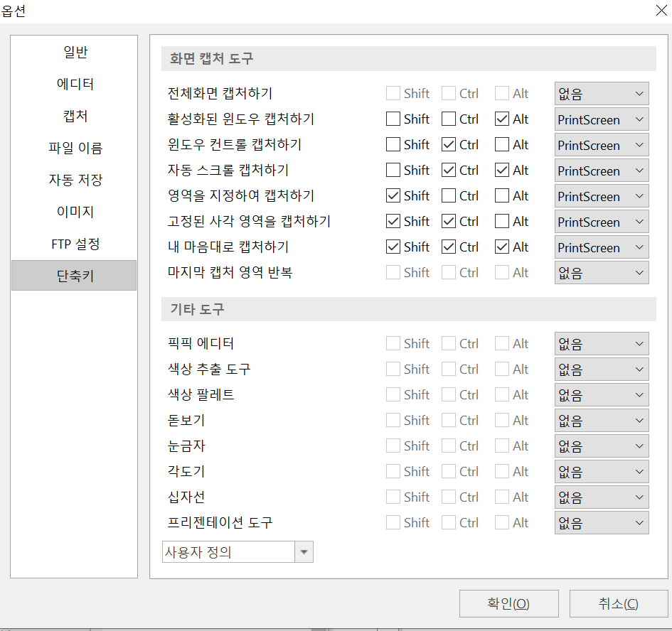Click the 전체화면 캡처하기 label
Image resolution: width=672 pixels, height=631 pixels.
point(220,93)
